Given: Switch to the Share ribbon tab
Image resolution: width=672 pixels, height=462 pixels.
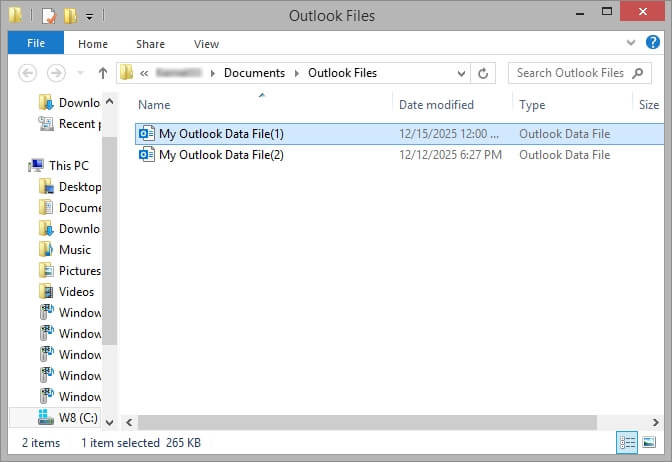Looking at the screenshot, I should click(x=150, y=44).
